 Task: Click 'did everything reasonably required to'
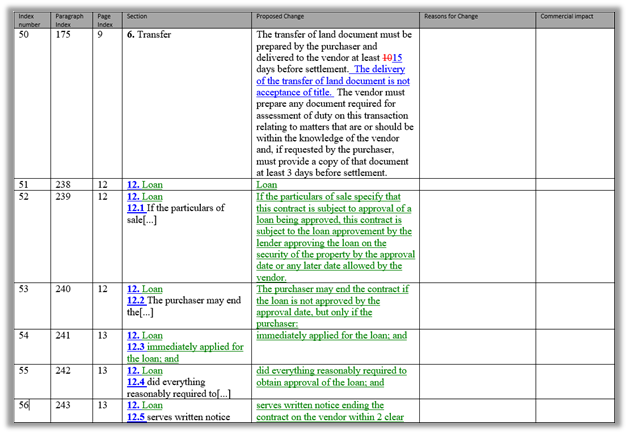(x=332, y=371)
